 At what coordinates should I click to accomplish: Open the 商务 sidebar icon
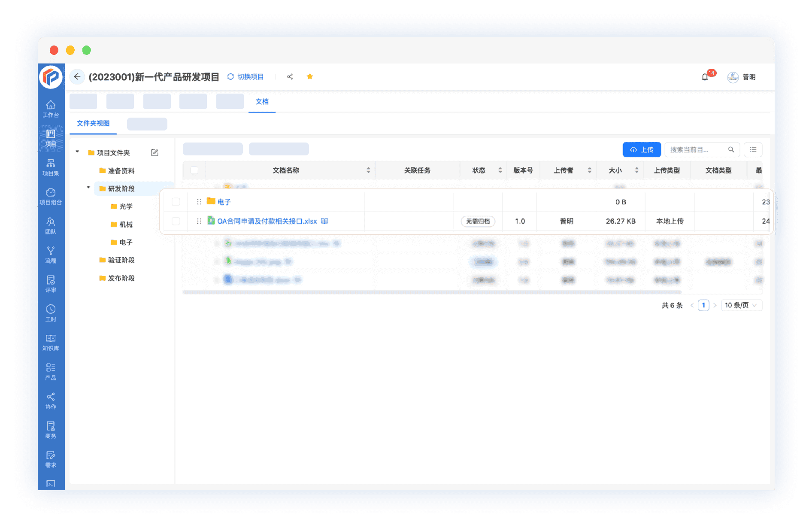(x=51, y=430)
